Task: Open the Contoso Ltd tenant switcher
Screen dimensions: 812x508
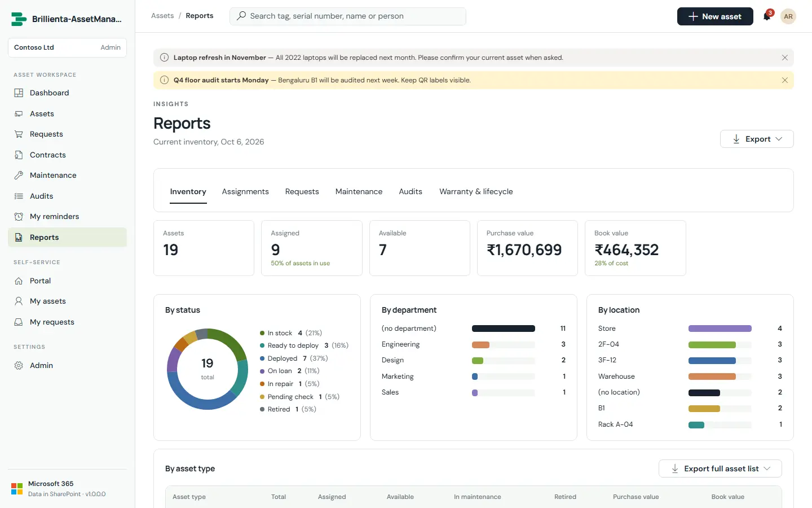Action: click(67, 47)
